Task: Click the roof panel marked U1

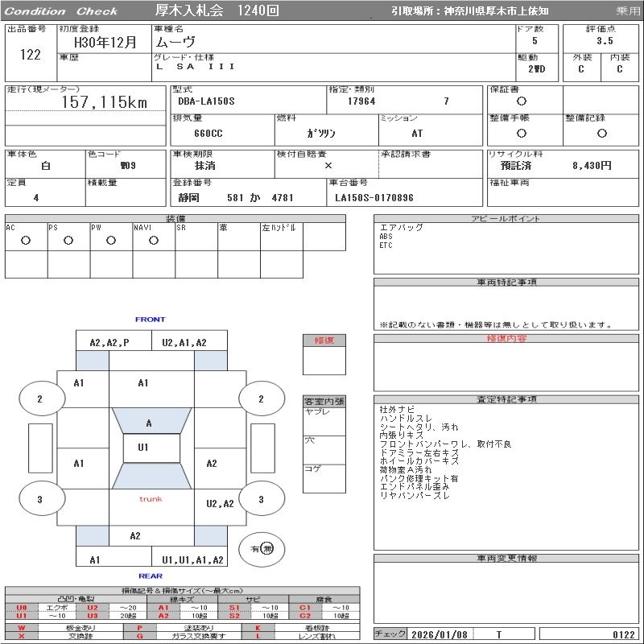Action: tap(151, 448)
